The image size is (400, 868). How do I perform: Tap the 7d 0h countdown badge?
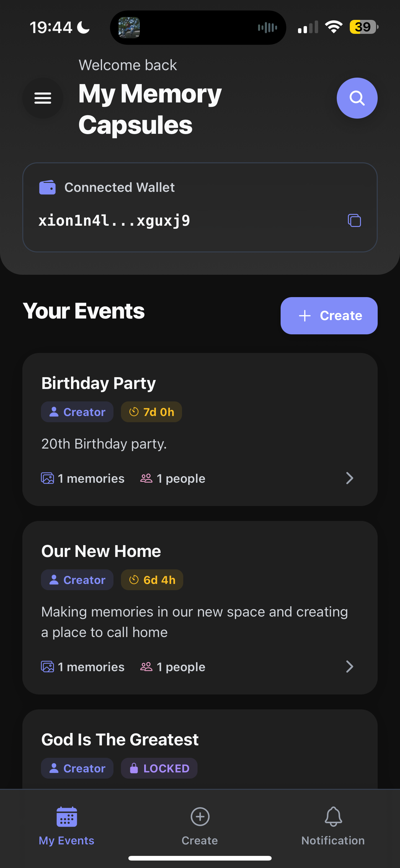tap(152, 412)
